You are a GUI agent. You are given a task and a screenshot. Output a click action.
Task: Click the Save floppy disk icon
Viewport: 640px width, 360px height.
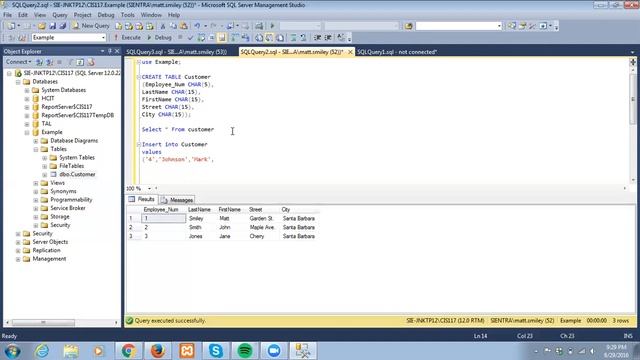click(x=52, y=26)
